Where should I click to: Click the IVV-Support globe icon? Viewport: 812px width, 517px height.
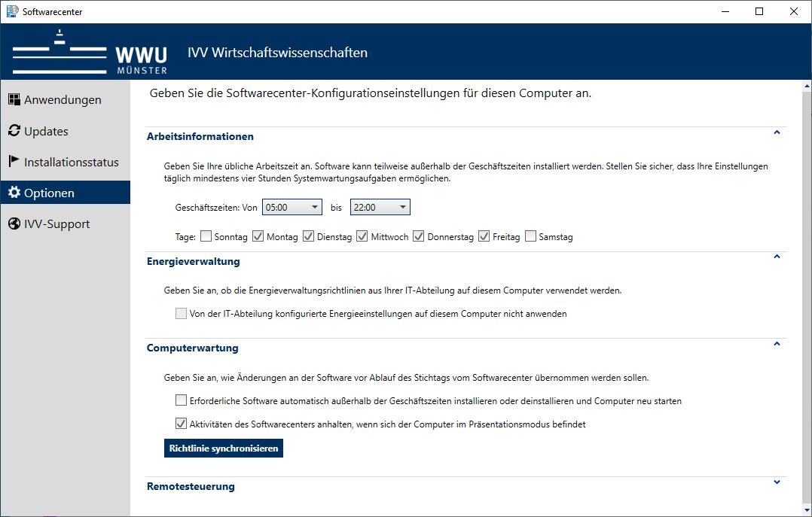14,224
